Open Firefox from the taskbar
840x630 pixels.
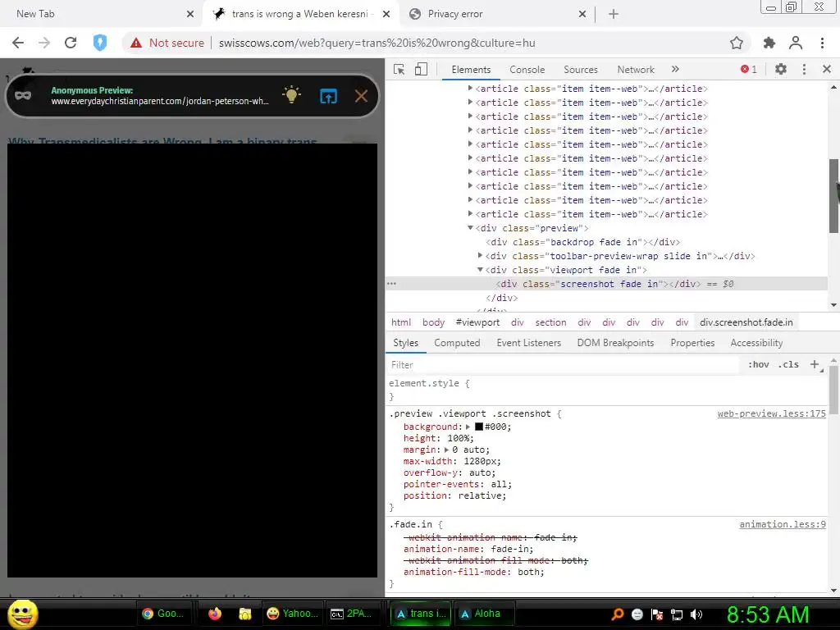[x=215, y=614]
